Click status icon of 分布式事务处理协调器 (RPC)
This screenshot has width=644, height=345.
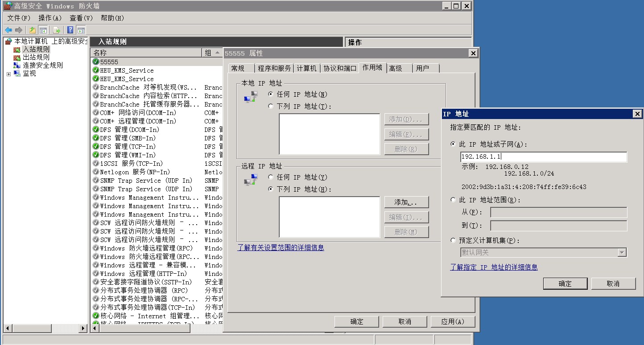[x=96, y=291]
